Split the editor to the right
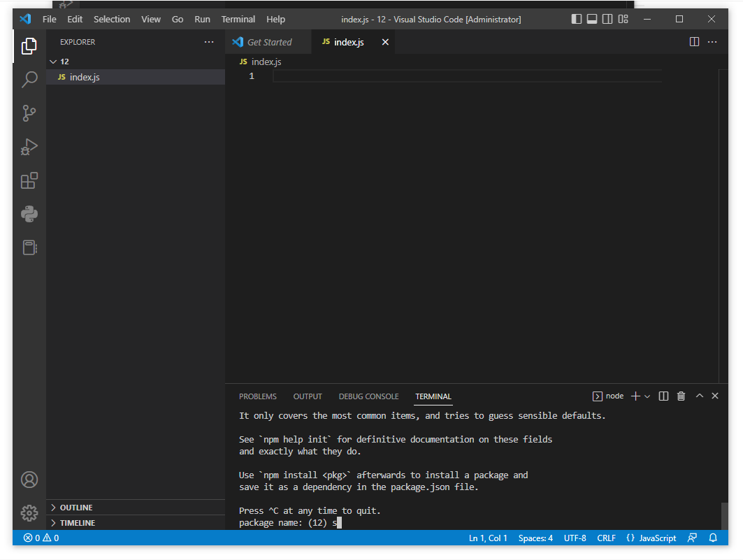 pos(694,42)
